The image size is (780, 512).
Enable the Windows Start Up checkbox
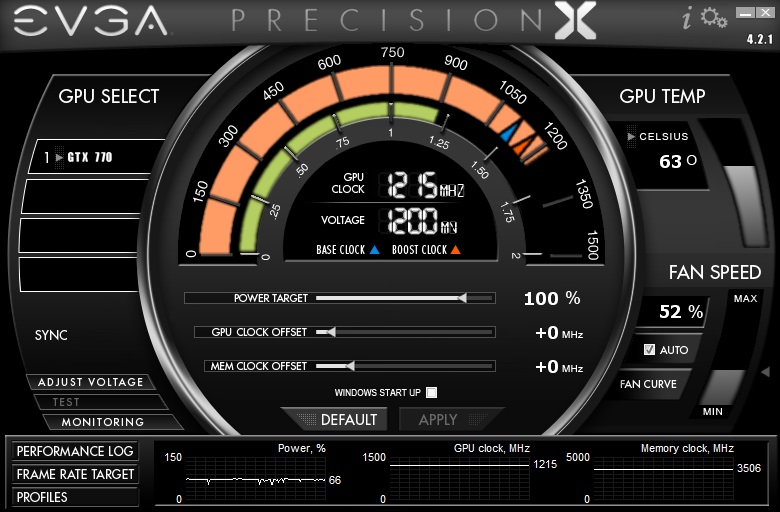(x=432, y=393)
